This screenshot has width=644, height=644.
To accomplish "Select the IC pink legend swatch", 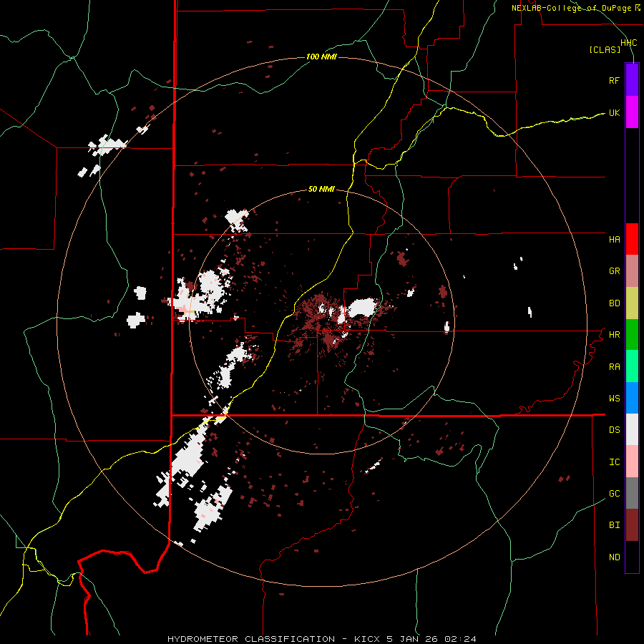I will tap(632, 462).
